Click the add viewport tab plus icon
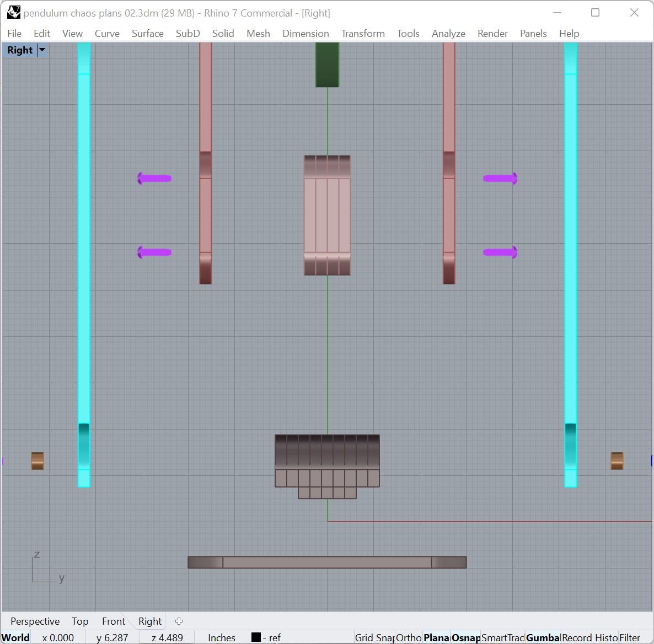The width and height of the screenshot is (654, 644). click(x=179, y=621)
